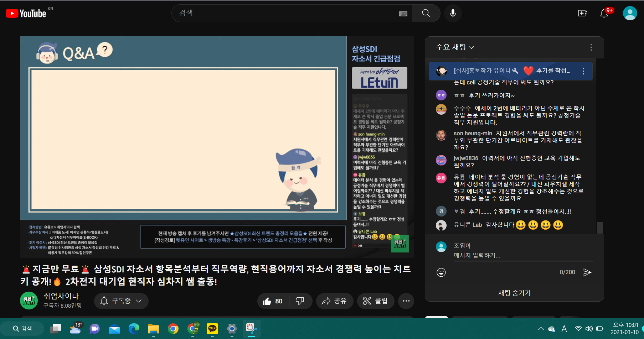Open the weather widget on taskbar
Screen dimensions: 644x339
[76, 328]
